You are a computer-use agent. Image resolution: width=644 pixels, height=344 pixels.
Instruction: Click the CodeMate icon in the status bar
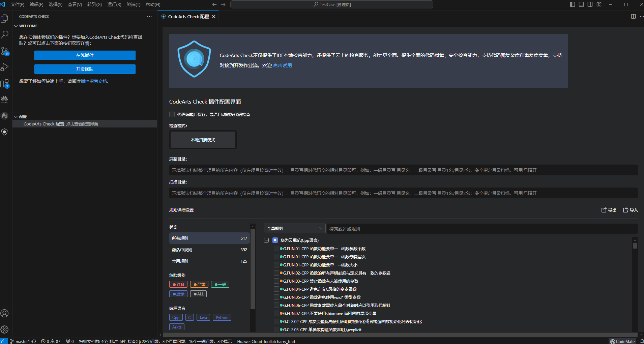[x=622, y=341]
